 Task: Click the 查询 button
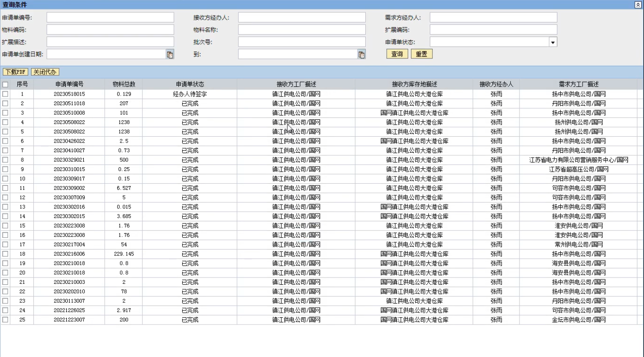[397, 54]
